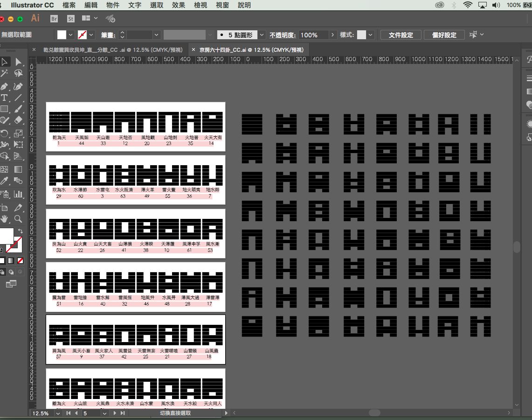Select the Gradient tool

tap(18, 169)
